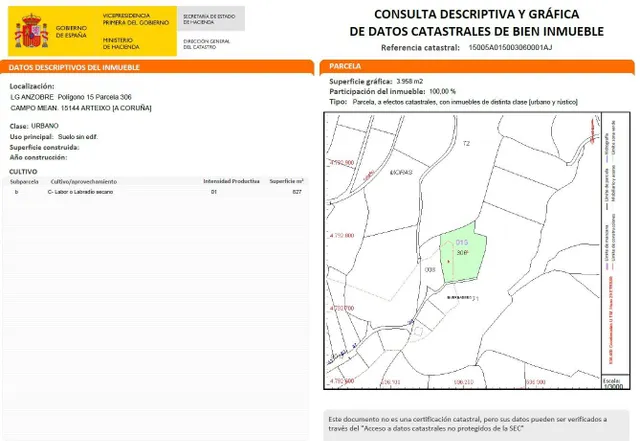Viewport: 640px width, 441px height.
Task: Click the VICEPRESIDENCIA PRIMERA DEL GOBIERNO text
Action: (x=136, y=19)
